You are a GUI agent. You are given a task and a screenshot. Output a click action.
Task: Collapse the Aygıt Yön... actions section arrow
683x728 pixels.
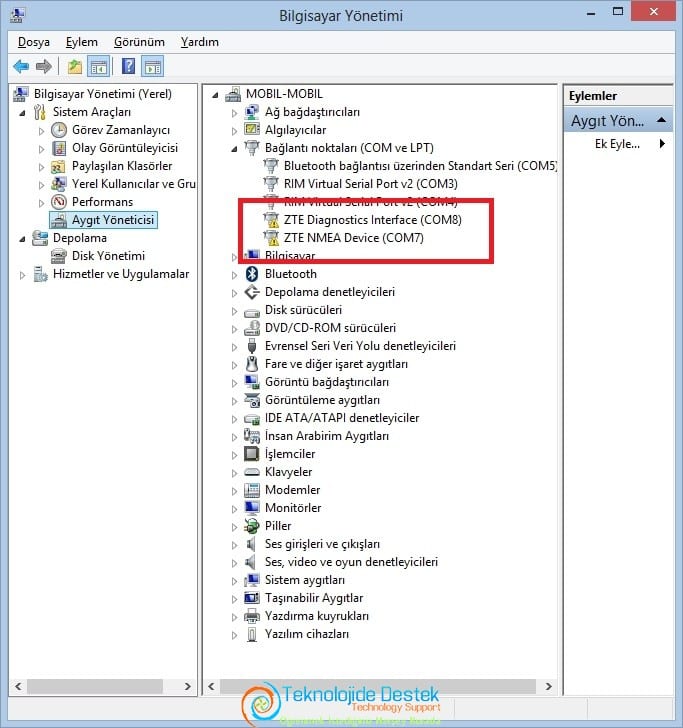(662, 120)
